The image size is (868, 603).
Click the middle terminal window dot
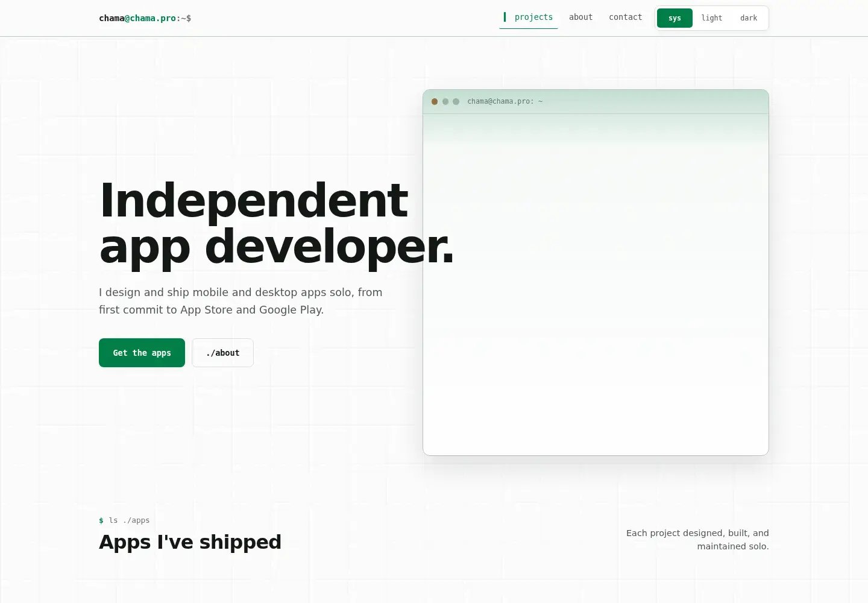445,101
